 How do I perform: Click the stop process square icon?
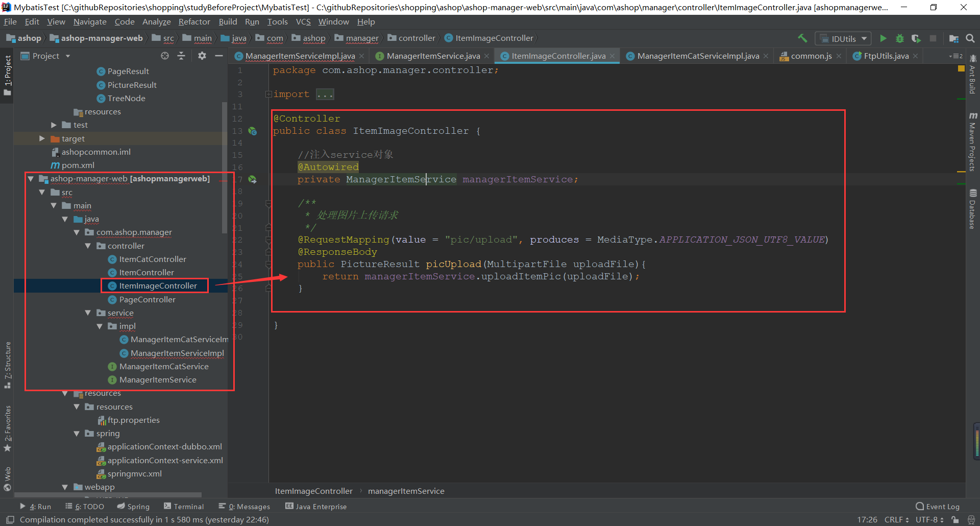pyautogui.click(x=933, y=38)
